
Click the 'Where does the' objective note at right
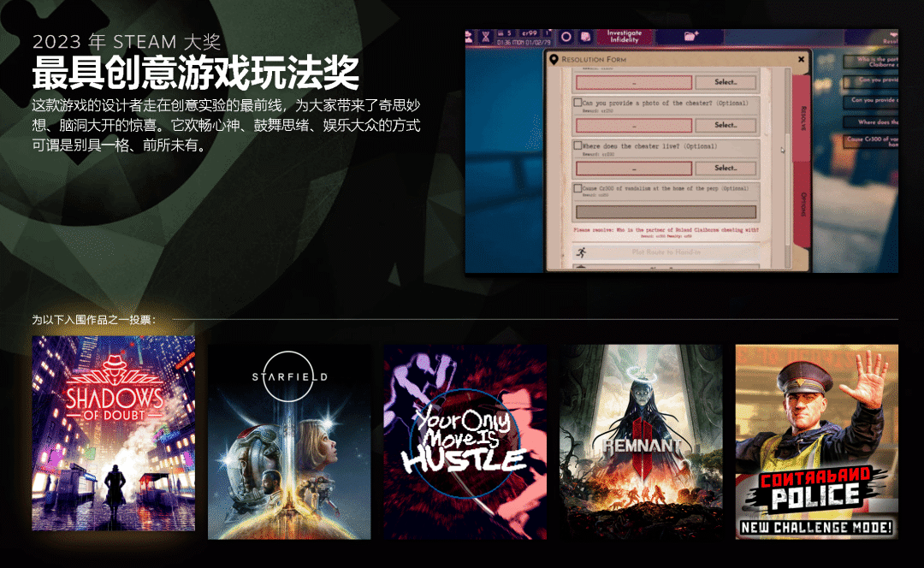point(870,122)
